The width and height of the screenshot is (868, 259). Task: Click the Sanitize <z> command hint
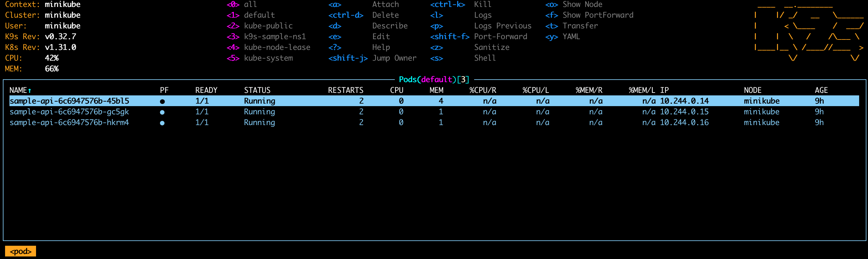(x=470, y=47)
